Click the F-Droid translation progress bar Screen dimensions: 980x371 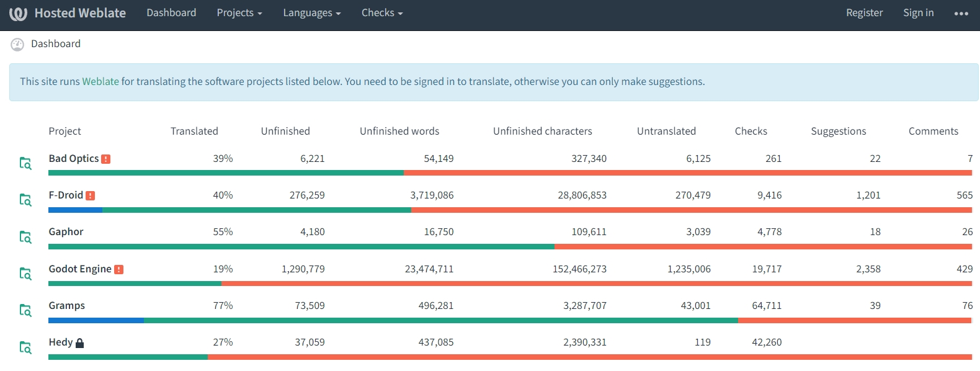click(510, 210)
